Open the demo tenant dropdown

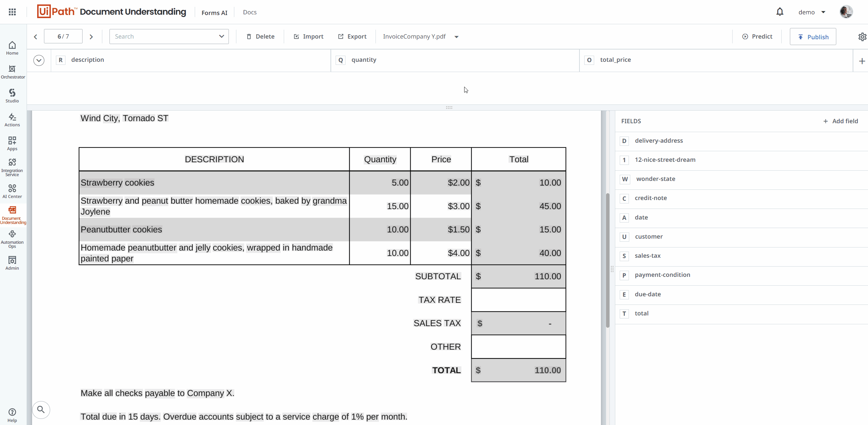[x=812, y=12]
